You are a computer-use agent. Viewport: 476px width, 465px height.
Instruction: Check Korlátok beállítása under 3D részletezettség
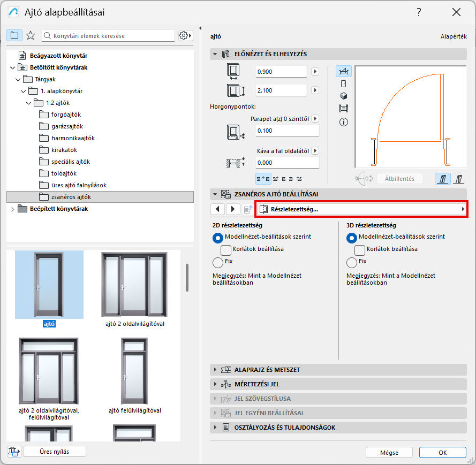[360, 250]
